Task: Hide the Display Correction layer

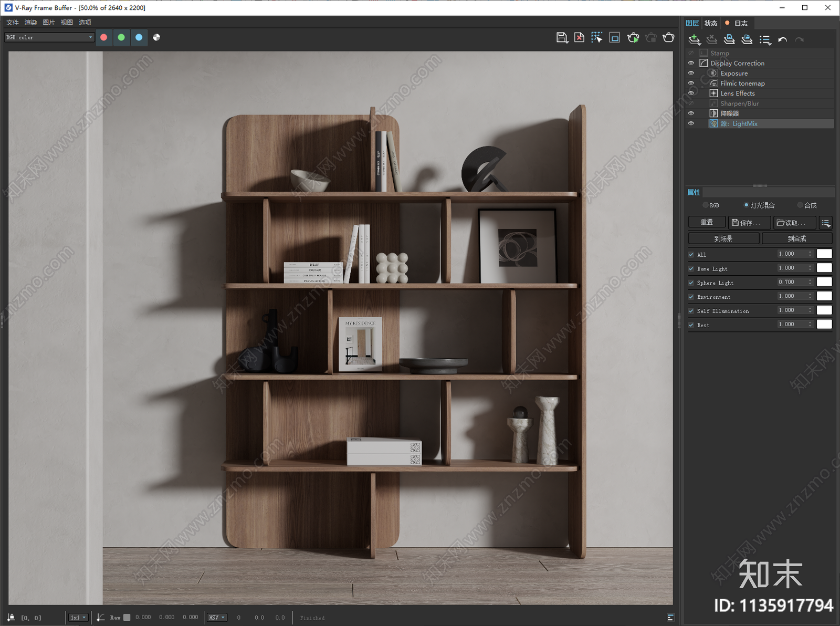Action: pos(691,63)
